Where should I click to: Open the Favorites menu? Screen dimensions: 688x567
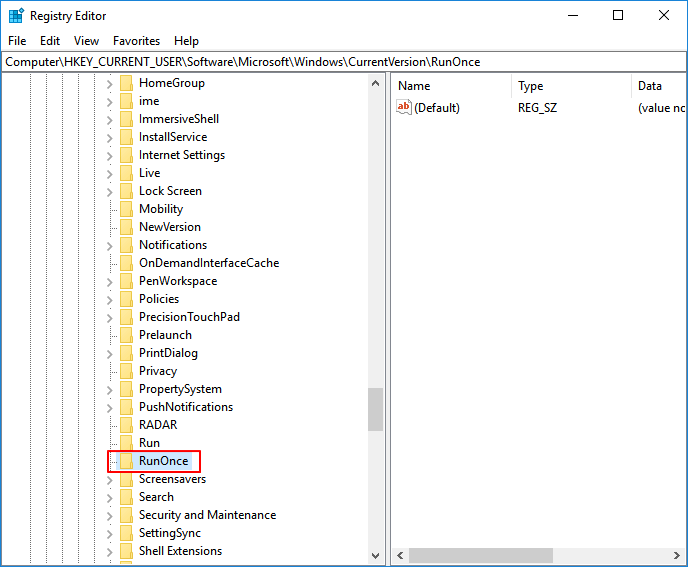coord(136,41)
